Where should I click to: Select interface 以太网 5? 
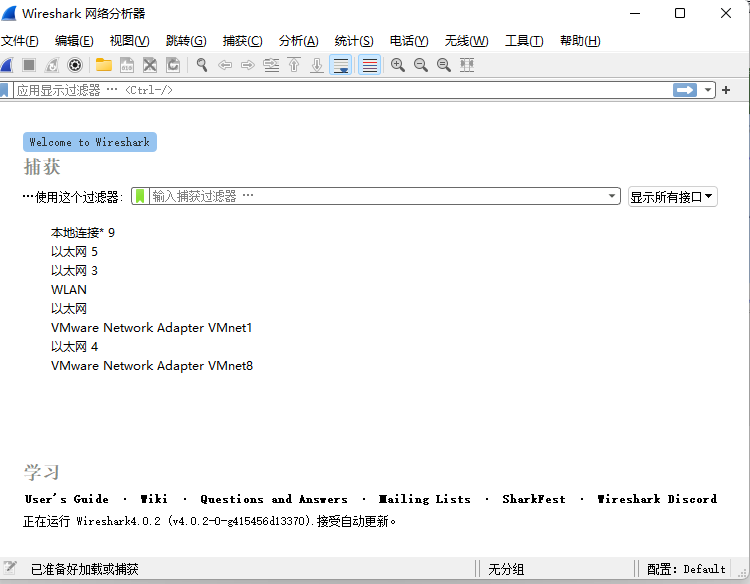(x=74, y=252)
